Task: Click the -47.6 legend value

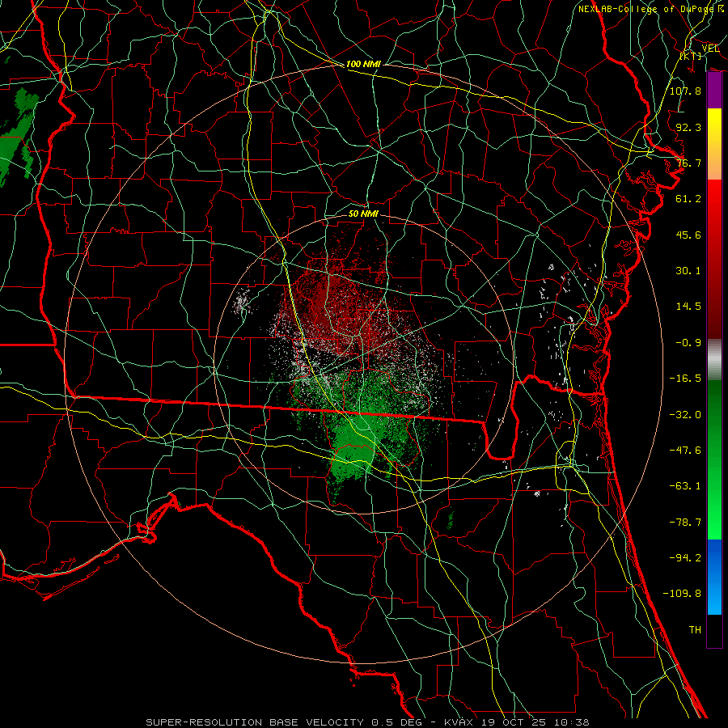Action: (685, 451)
